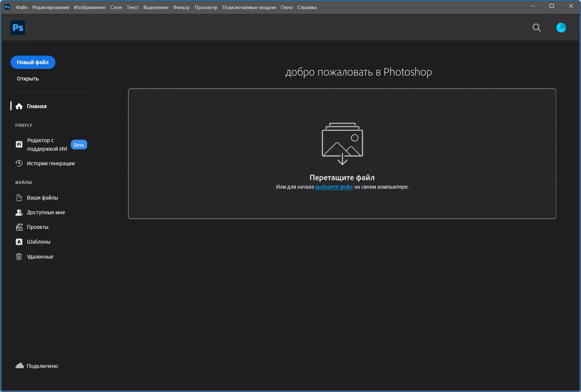Click the Доступные мне people icon

pos(19,213)
